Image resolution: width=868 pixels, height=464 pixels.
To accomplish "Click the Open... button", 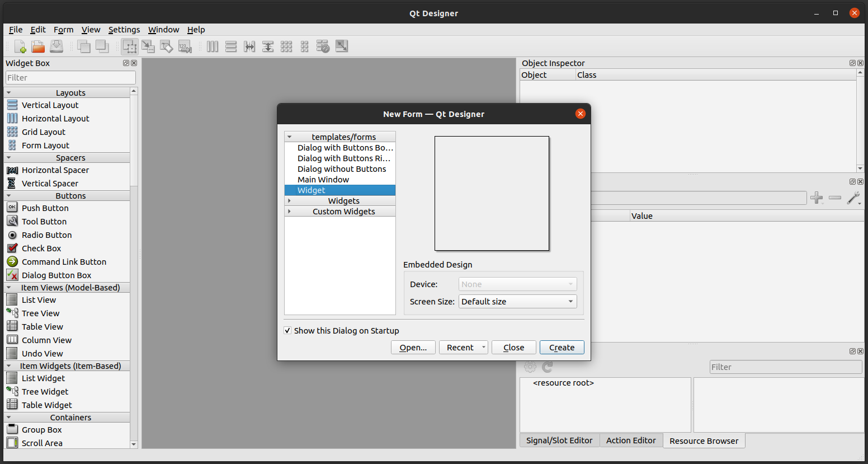I will pos(413,348).
